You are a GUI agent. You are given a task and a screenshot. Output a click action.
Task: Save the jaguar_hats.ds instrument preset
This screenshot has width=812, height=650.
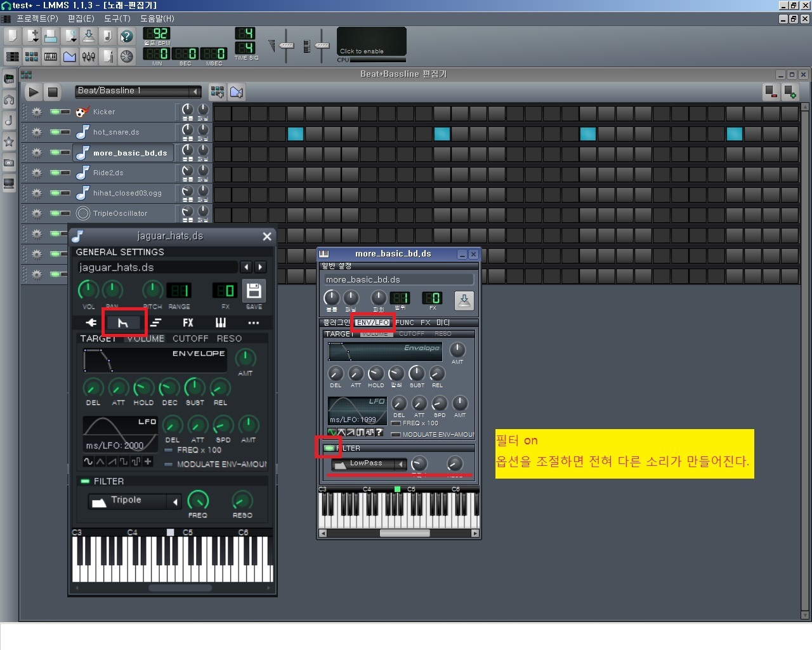[254, 291]
